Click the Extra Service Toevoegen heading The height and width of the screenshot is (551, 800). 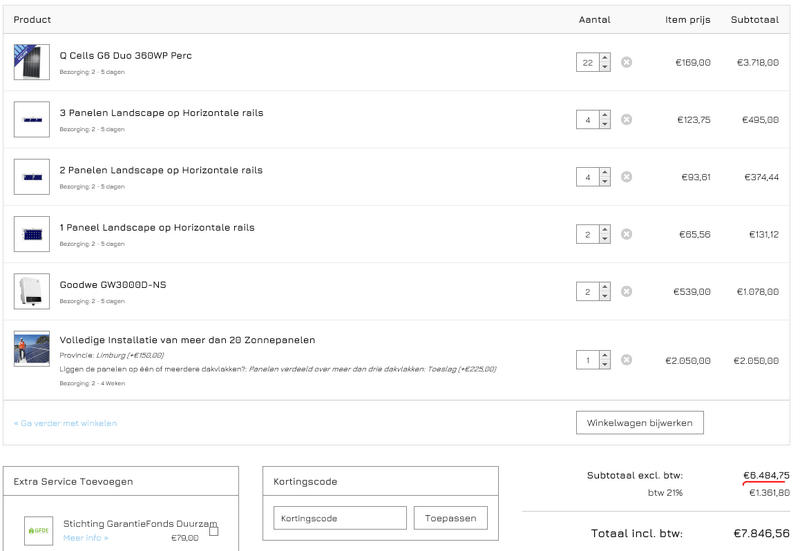point(73,482)
